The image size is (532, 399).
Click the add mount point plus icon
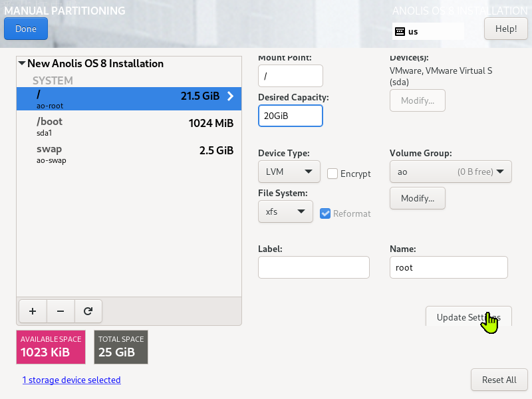(33, 311)
